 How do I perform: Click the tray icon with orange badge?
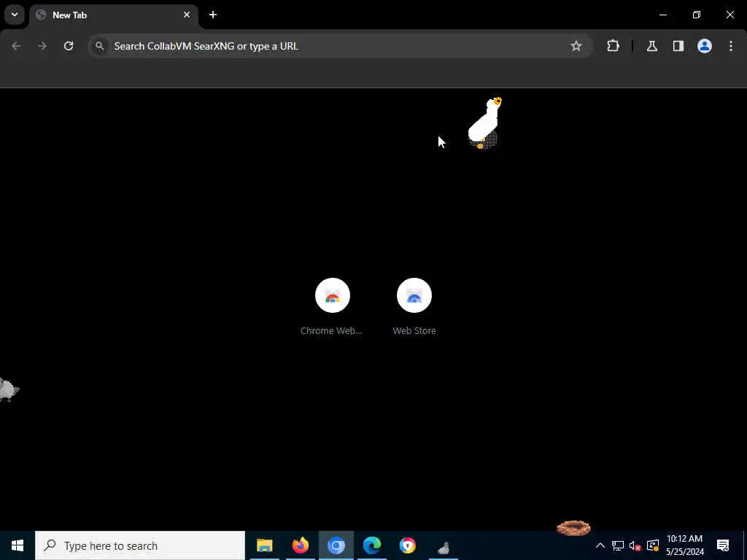pos(653,545)
